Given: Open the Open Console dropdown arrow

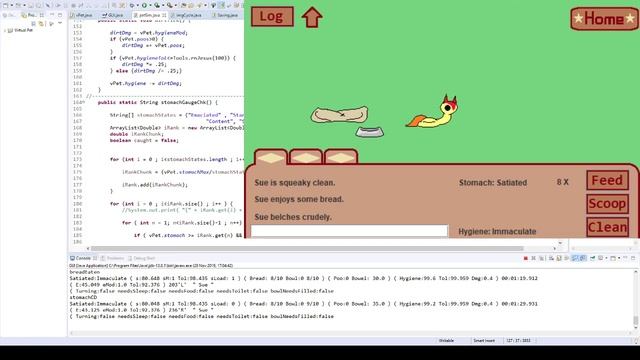Looking at the screenshot, I should 619,258.
